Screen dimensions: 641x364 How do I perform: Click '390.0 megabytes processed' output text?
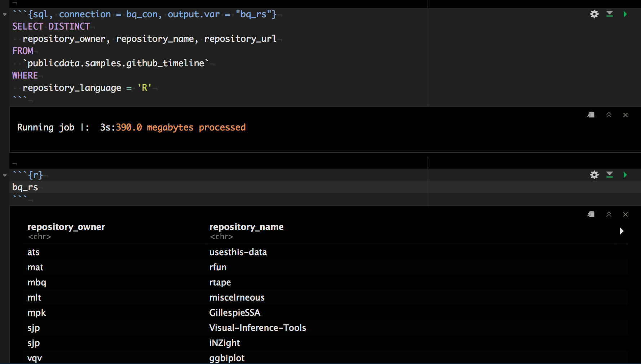tap(181, 127)
